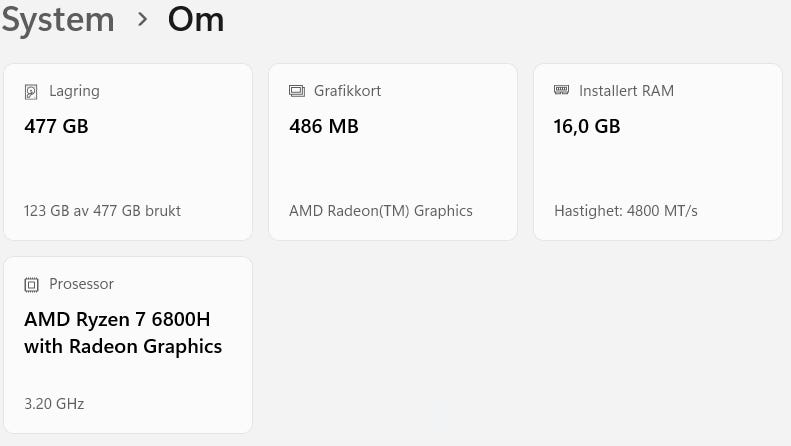Viewport: 791px width, 446px height.
Task: Select the Installert RAM label
Action: click(x=626, y=91)
